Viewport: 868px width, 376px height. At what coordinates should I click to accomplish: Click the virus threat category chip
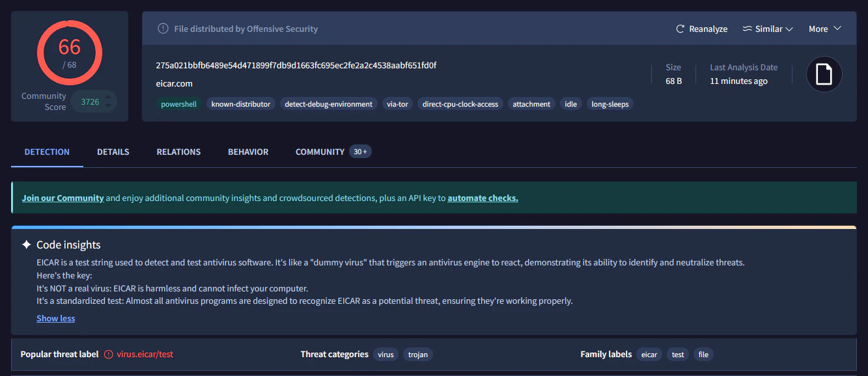pyautogui.click(x=386, y=355)
